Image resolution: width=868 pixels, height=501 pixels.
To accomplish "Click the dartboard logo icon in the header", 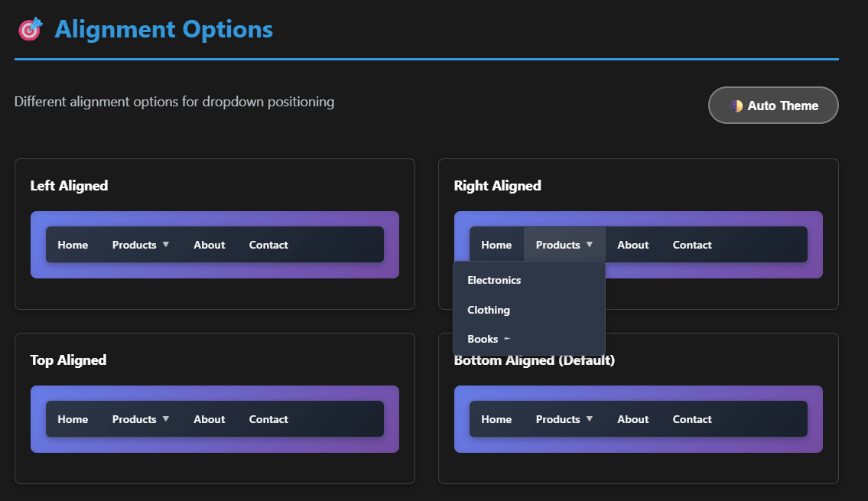I will tap(29, 28).
